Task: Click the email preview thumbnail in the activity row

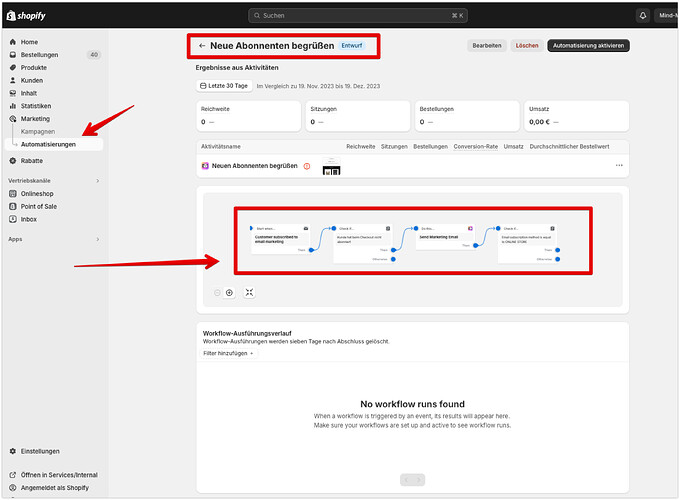Action: (x=332, y=166)
